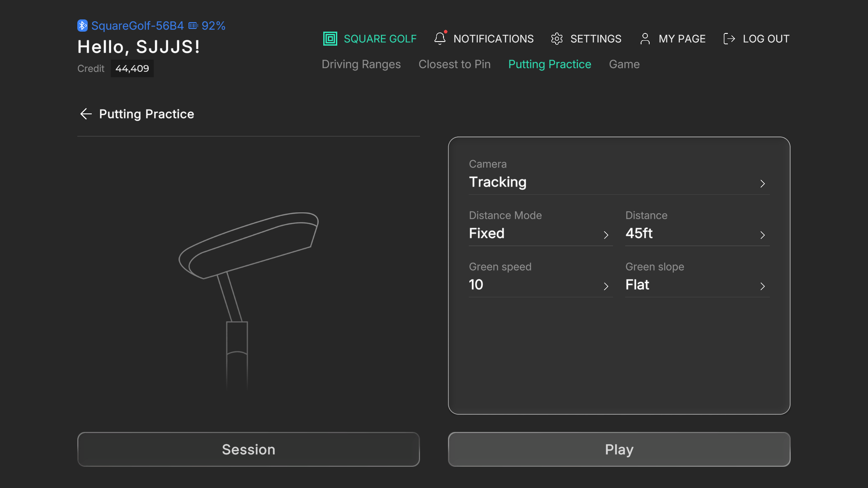
Task: Open the Game tab
Action: point(624,64)
